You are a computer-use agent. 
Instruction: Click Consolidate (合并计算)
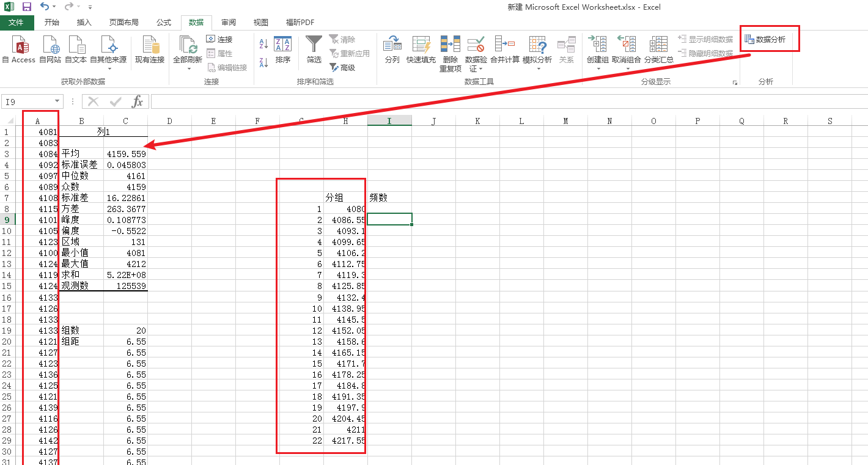(x=505, y=50)
